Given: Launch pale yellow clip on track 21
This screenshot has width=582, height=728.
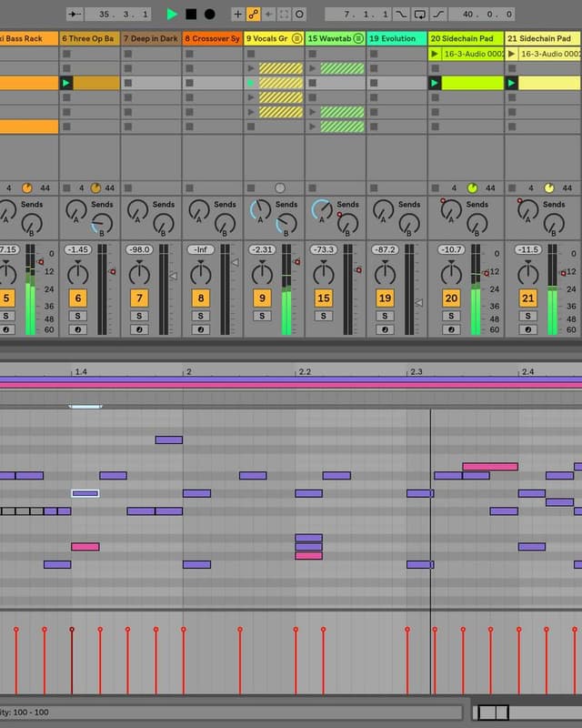Looking at the screenshot, I should click(x=511, y=83).
